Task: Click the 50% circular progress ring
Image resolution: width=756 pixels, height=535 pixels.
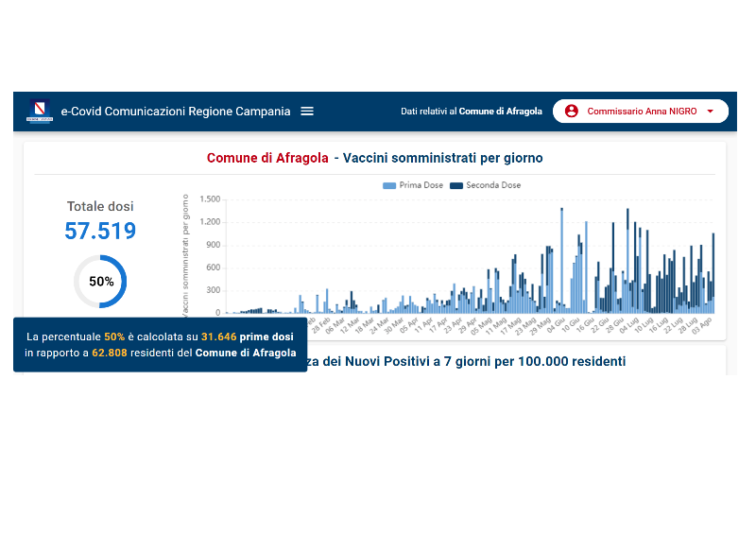Action: [x=100, y=282]
